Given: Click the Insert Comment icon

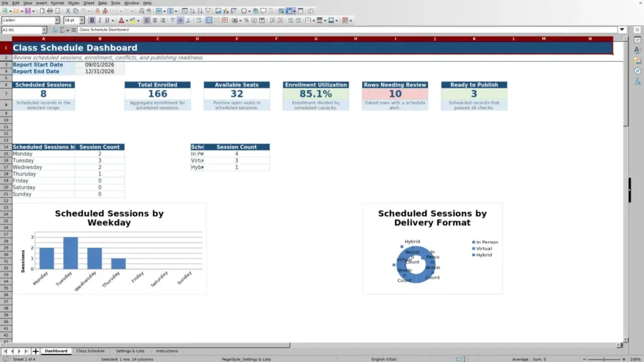Looking at the screenshot, I should 264,11.
